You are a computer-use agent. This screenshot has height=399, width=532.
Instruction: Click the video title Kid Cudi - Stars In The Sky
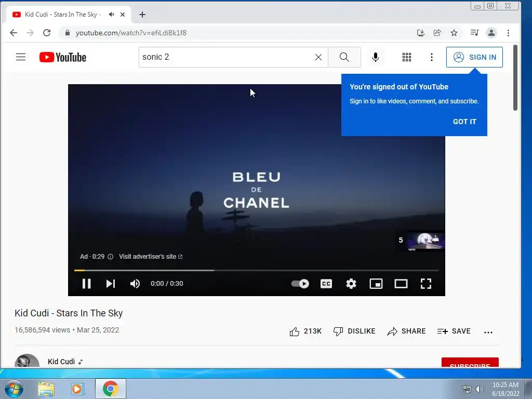coord(69,313)
